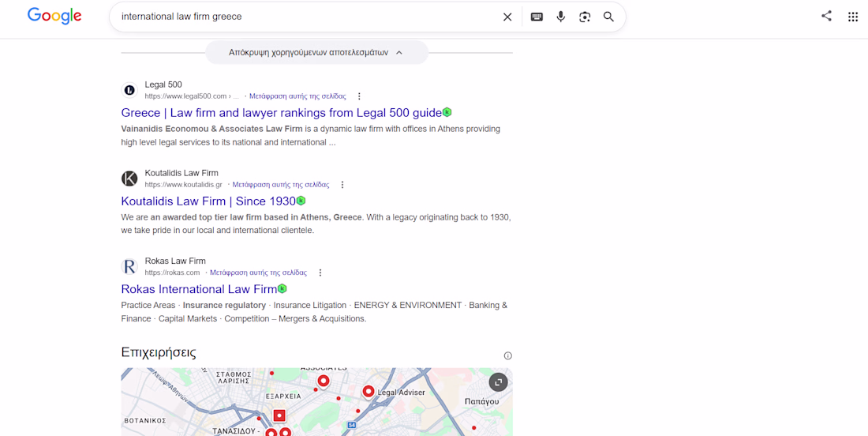Click the green badge beside Legal 500 title
This screenshot has height=436, width=868.
click(x=447, y=112)
